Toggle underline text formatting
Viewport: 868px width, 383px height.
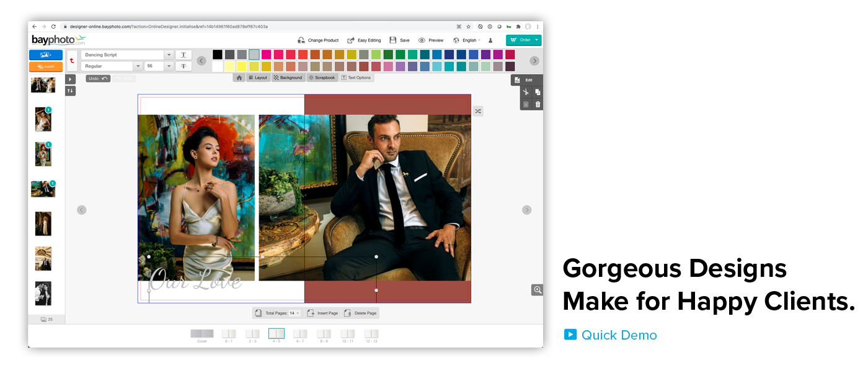tap(184, 55)
